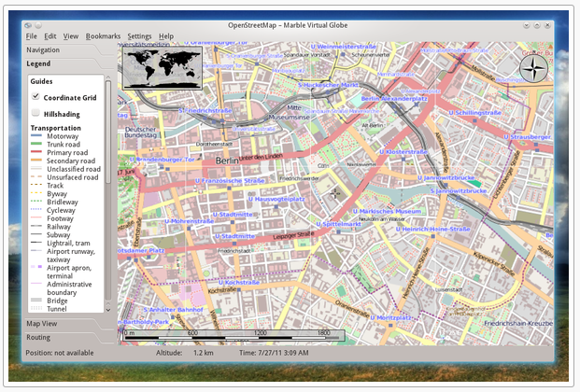The height and width of the screenshot is (392, 580).
Task: Click 'U Brandenburger Tor' station label
Action: [x=162, y=160]
